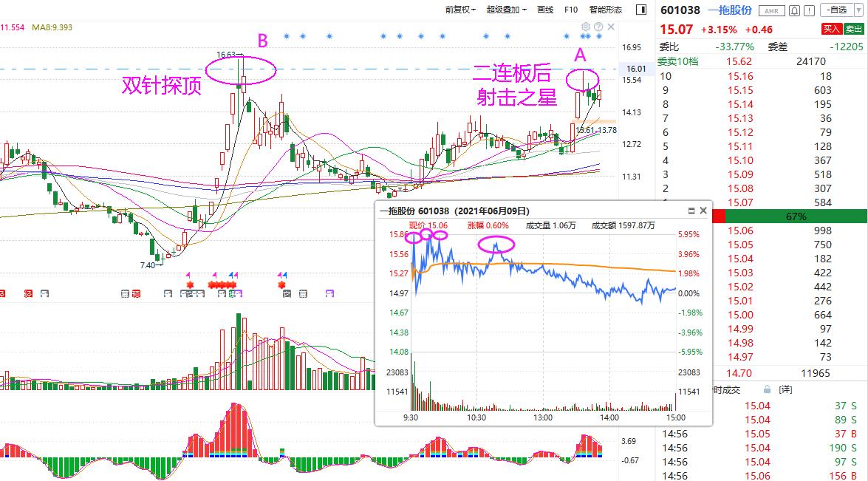
Task: Open the 画线 drawing tool
Action: tap(544, 10)
